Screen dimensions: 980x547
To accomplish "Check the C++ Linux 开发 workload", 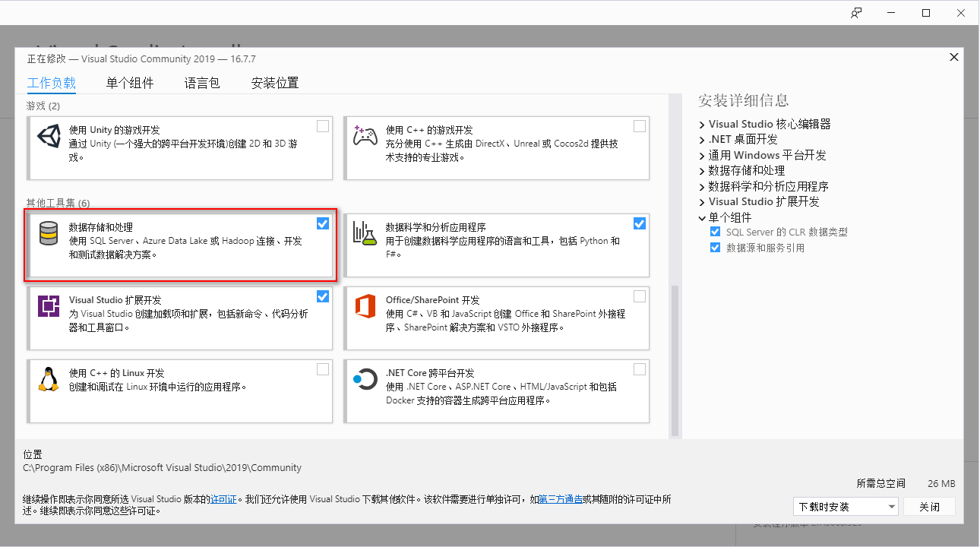I will pos(323,369).
